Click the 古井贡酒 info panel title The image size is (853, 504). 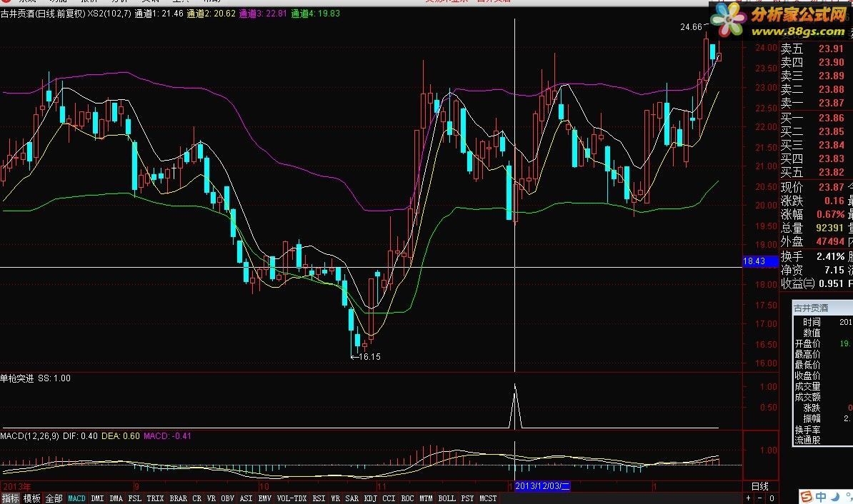pyautogui.click(x=811, y=308)
